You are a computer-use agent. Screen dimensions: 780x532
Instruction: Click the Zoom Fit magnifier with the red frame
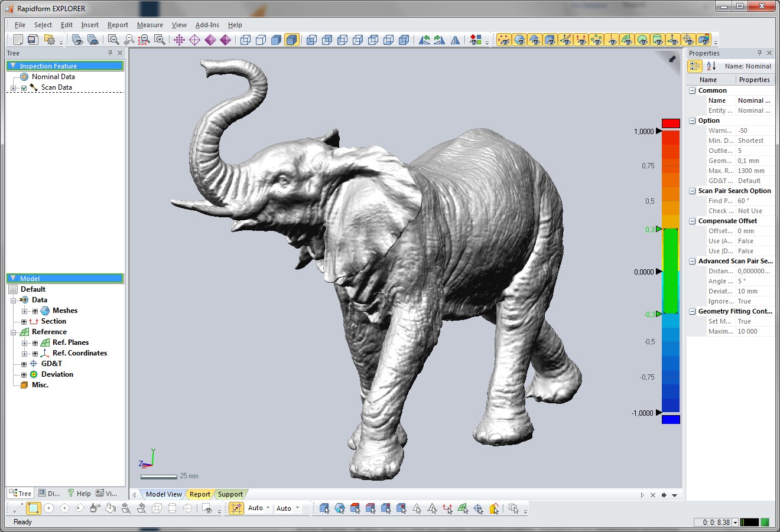pos(144,40)
